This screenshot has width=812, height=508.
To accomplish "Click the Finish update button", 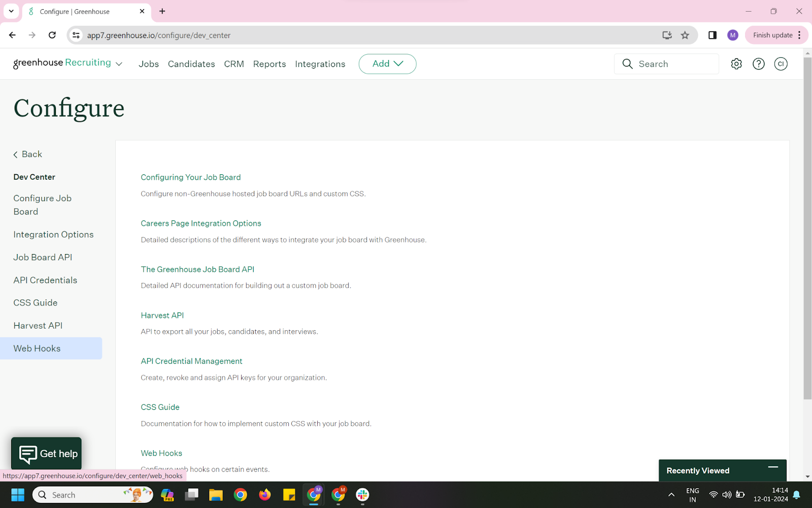I will pos(776,35).
